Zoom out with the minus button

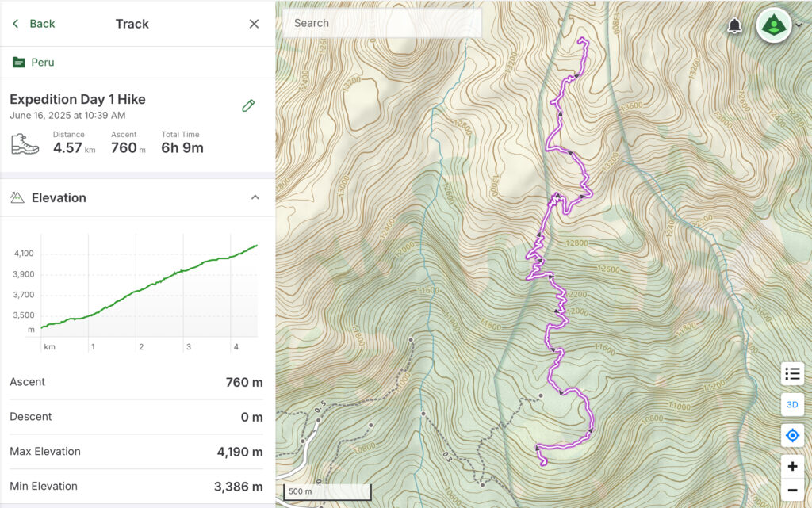pos(792,490)
